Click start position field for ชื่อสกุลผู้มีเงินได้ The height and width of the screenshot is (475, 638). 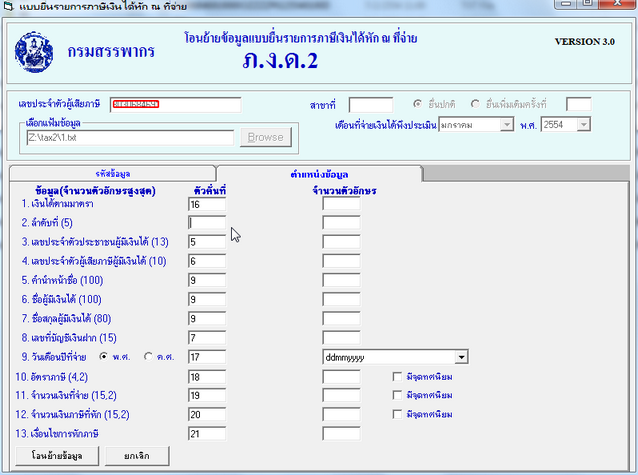[x=207, y=318]
